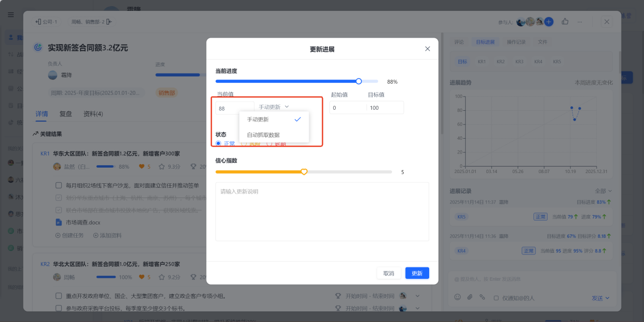Screen dimensions: 644x322
Task: Click the star score icon showing 9.3分
Action: [x=161, y=167]
